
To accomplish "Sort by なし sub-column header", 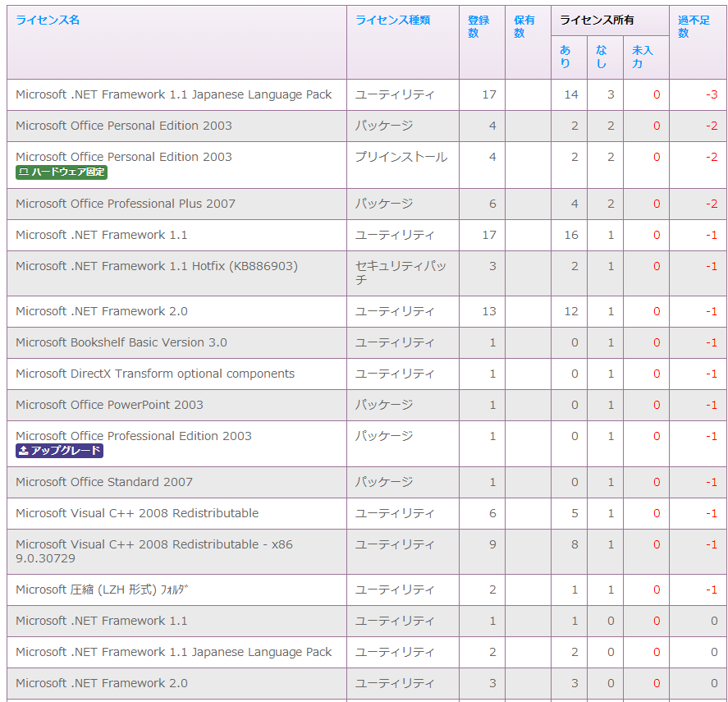I will pyautogui.click(x=602, y=57).
